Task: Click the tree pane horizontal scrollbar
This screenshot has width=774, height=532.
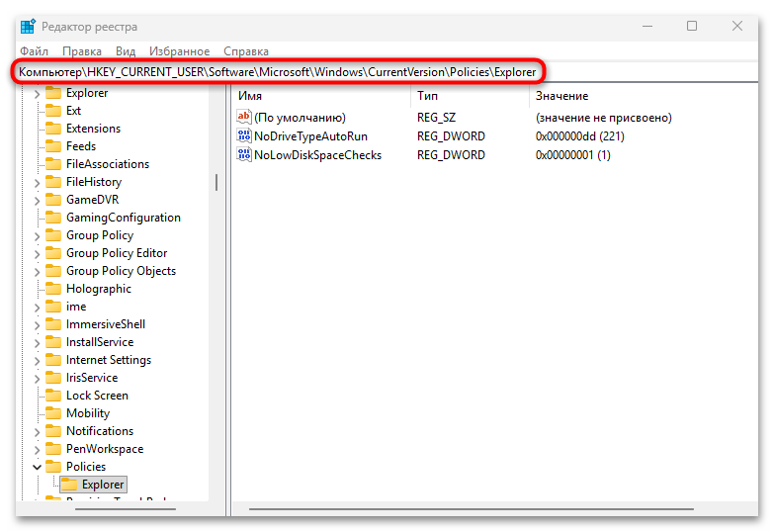Action: [x=126, y=509]
